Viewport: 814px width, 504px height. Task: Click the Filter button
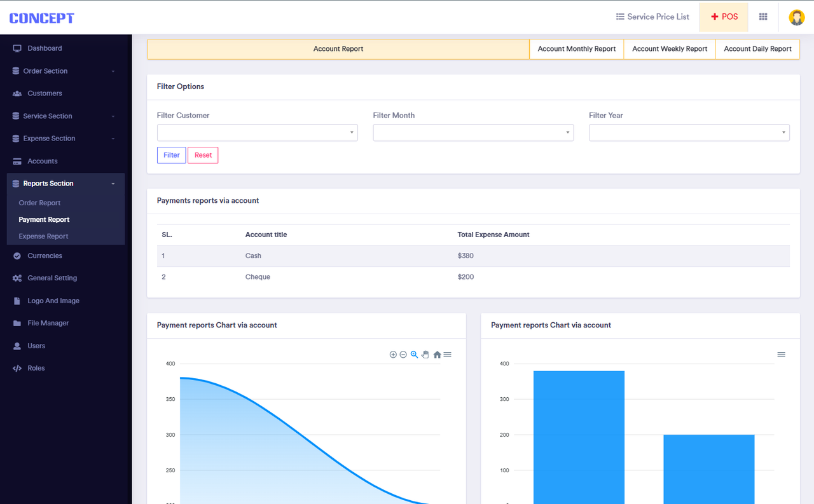(172, 155)
